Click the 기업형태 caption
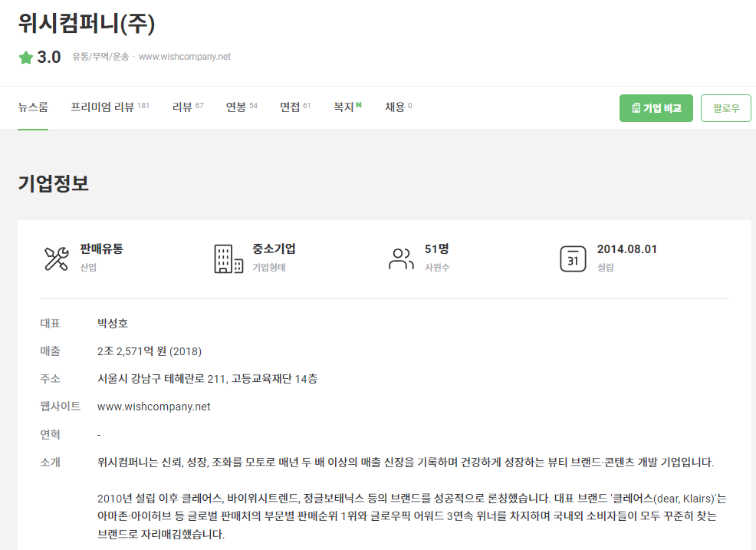The height and width of the screenshot is (550, 756). tap(269, 267)
